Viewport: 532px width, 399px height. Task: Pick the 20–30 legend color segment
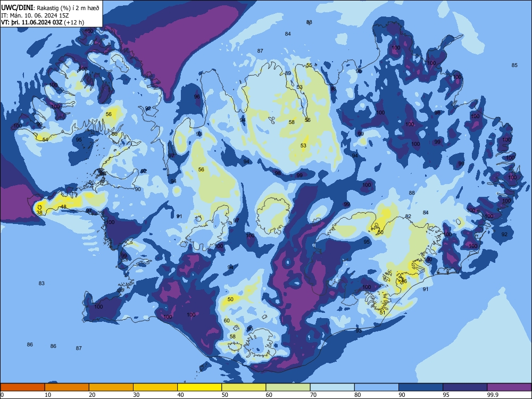click(x=111, y=387)
